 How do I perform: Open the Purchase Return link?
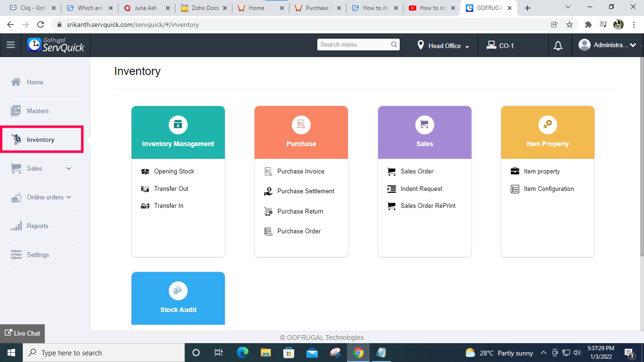pyautogui.click(x=300, y=212)
